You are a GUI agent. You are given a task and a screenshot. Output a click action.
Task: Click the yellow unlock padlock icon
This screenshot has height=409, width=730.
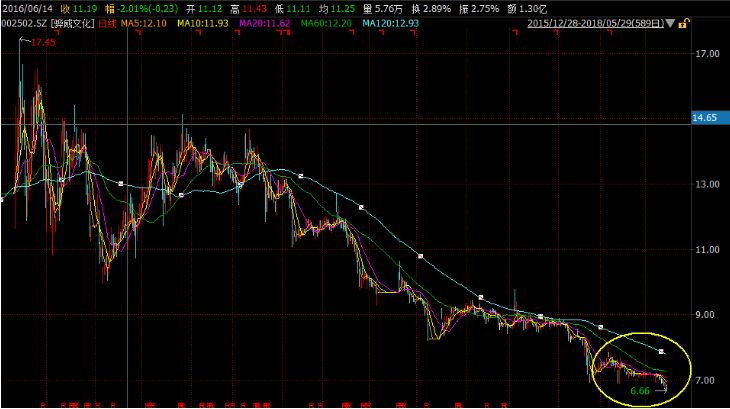pyautogui.click(x=683, y=23)
